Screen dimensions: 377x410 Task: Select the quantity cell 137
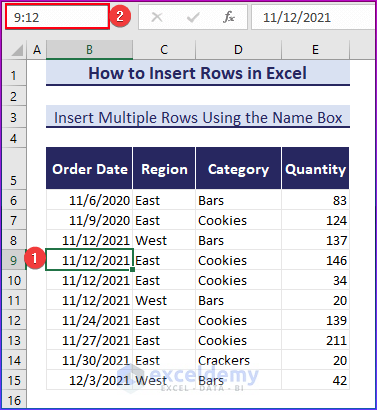315,240
